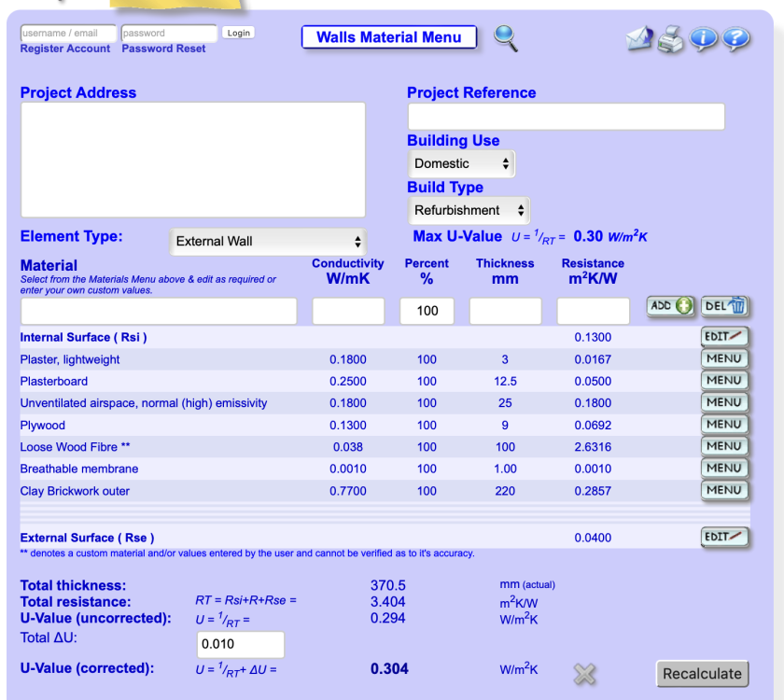Click the 12.5 thickness value
The height and width of the screenshot is (700, 784).
[x=505, y=382]
